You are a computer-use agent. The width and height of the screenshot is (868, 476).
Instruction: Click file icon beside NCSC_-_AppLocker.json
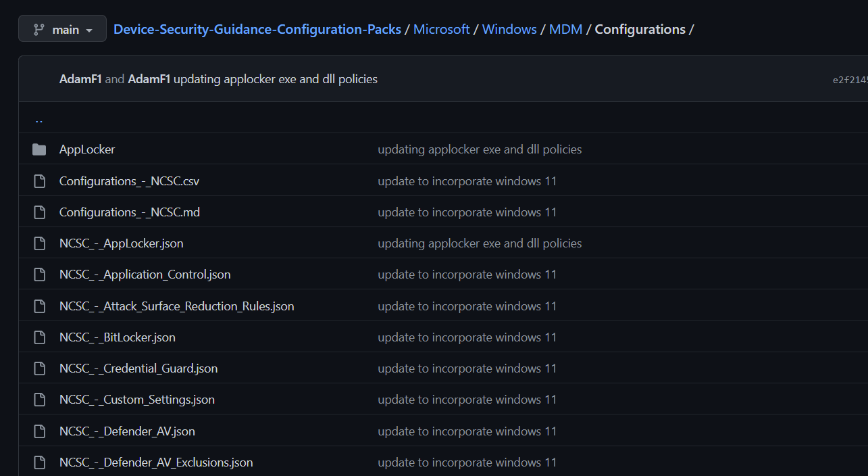(39, 243)
